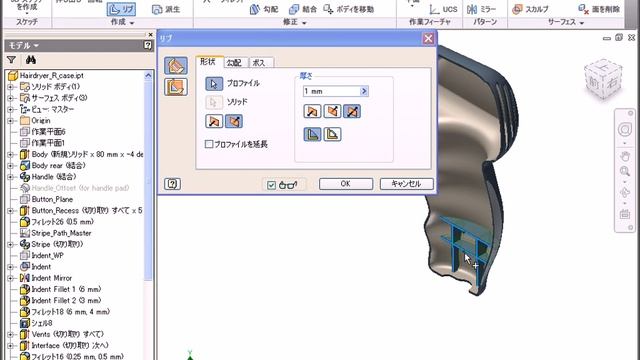Image resolution: width=640 pixels, height=360 pixels.
Task: Toggle the preview checkbox with glasses icon
Action: [271, 185]
